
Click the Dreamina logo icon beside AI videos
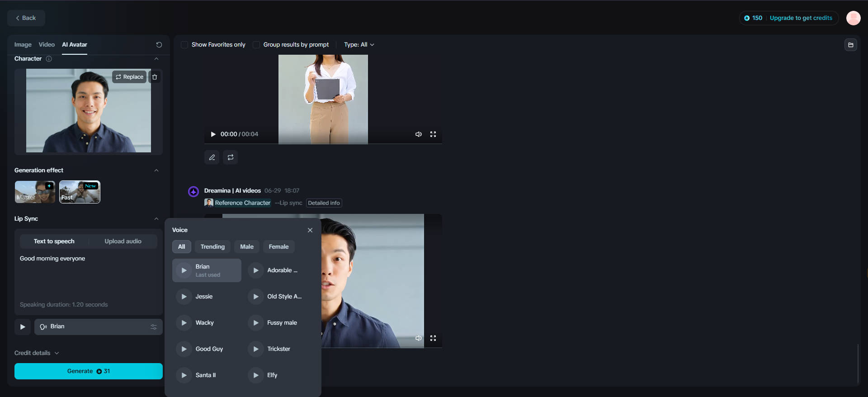tap(193, 192)
